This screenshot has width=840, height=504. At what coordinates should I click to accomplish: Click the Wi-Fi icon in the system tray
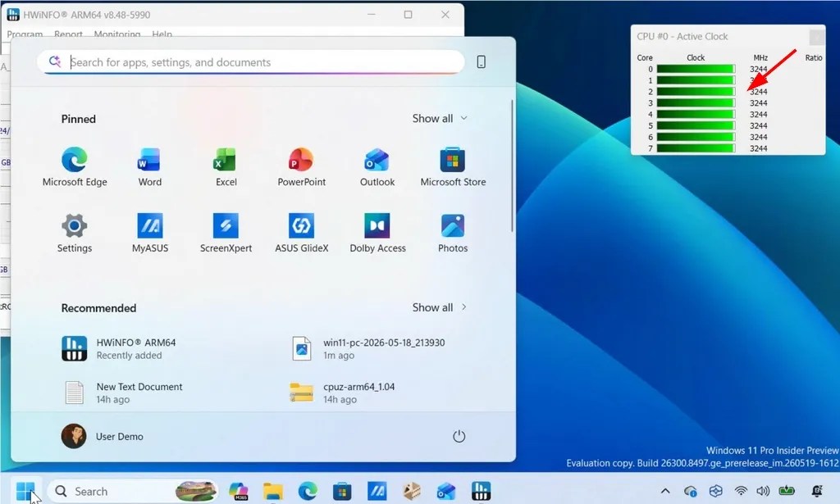[741, 491]
